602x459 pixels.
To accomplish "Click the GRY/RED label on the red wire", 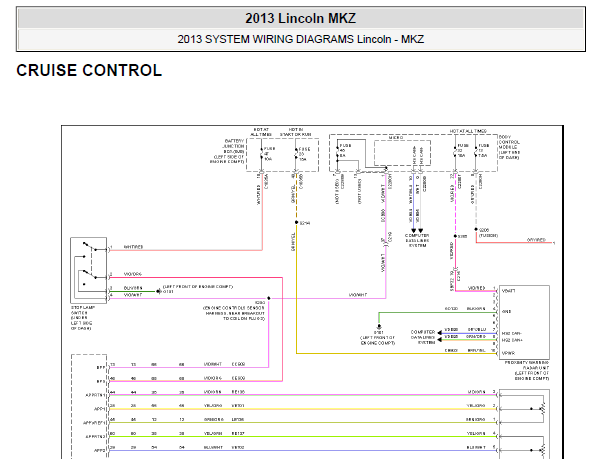I will pos(536,240).
